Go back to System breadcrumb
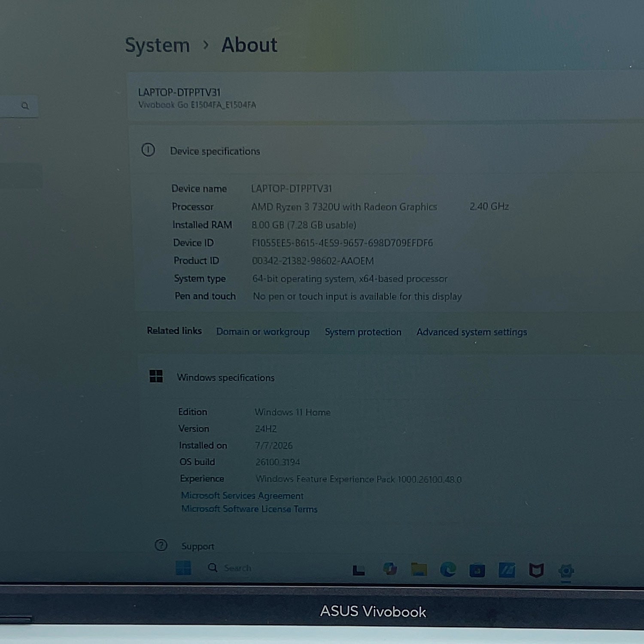The image size is (644, 644). (x=157, y=45)
